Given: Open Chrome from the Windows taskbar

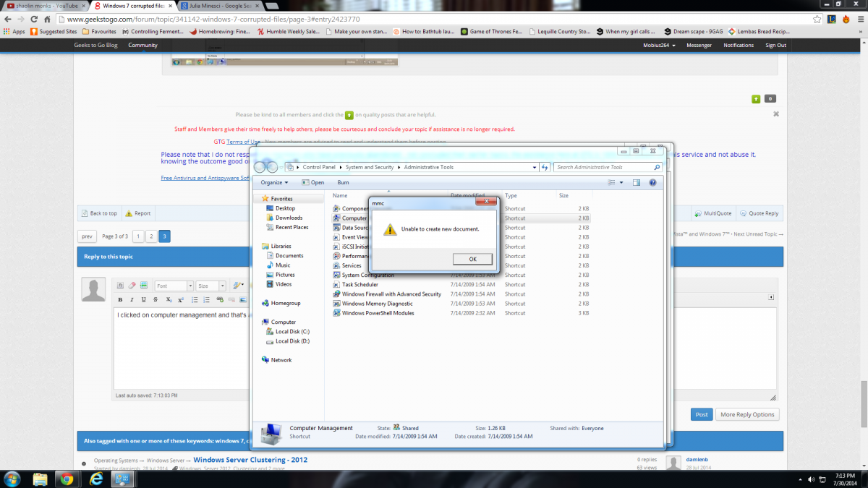Looking at the screenshot, I should [67, 479].
